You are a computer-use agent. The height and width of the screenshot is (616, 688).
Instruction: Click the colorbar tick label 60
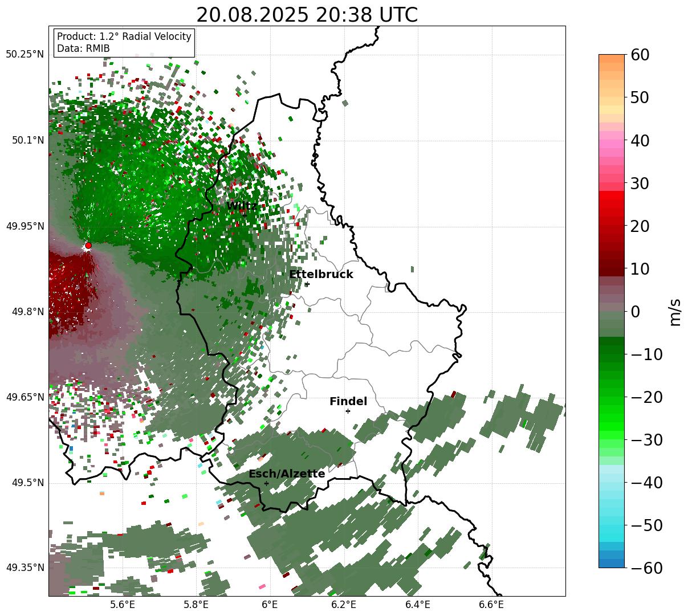[639, 55]
